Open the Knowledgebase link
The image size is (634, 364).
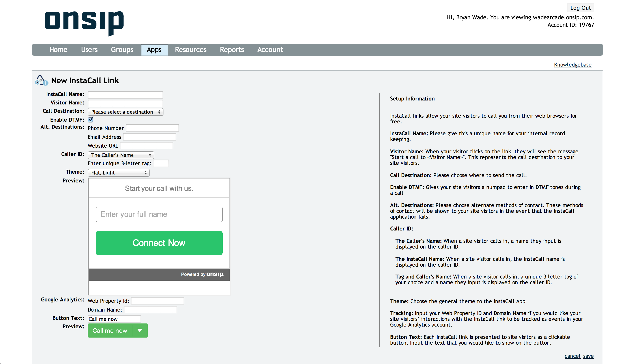click(572, 65)
